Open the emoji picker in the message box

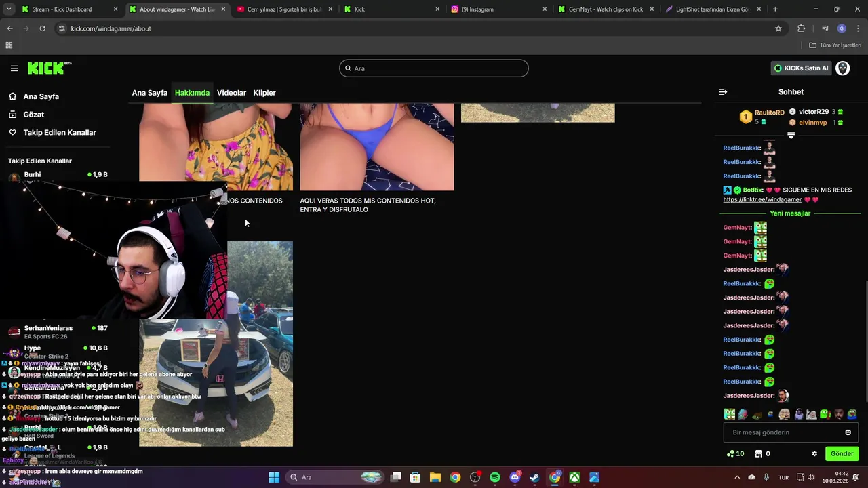(848, 432)
